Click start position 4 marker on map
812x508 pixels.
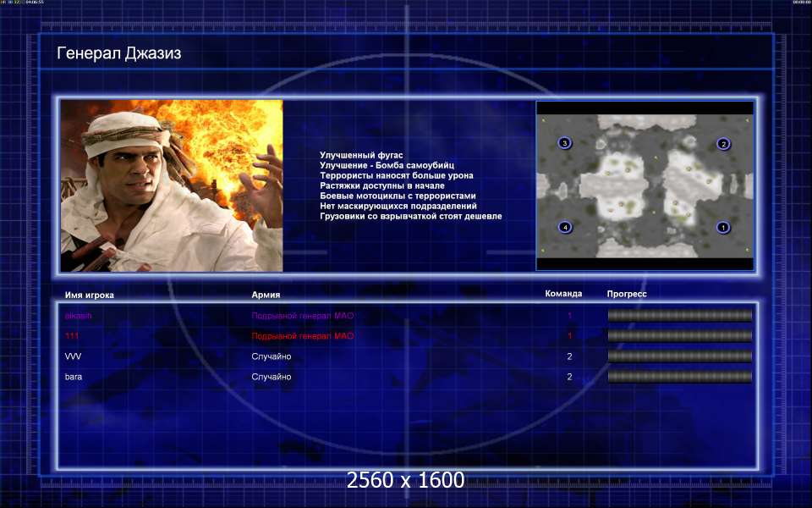(x=565, y=227)
